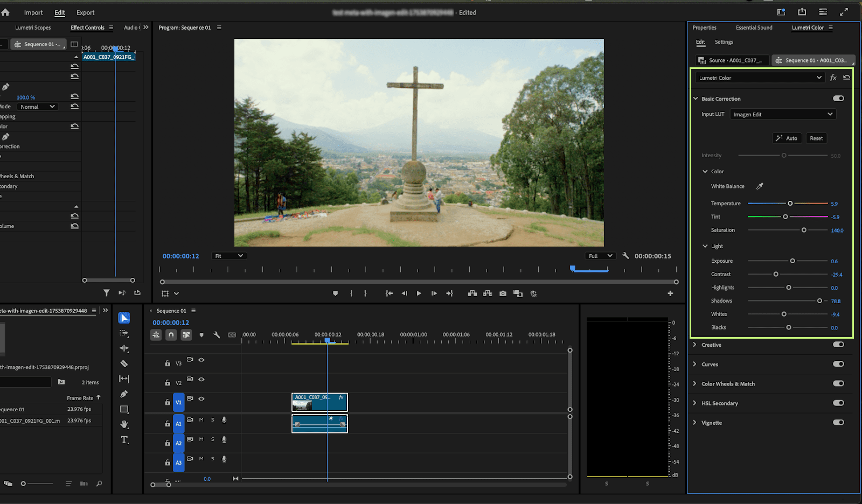Lock track V2 padlock
Image resolution: width=862 pixels, height=504 pixels.
168,383
